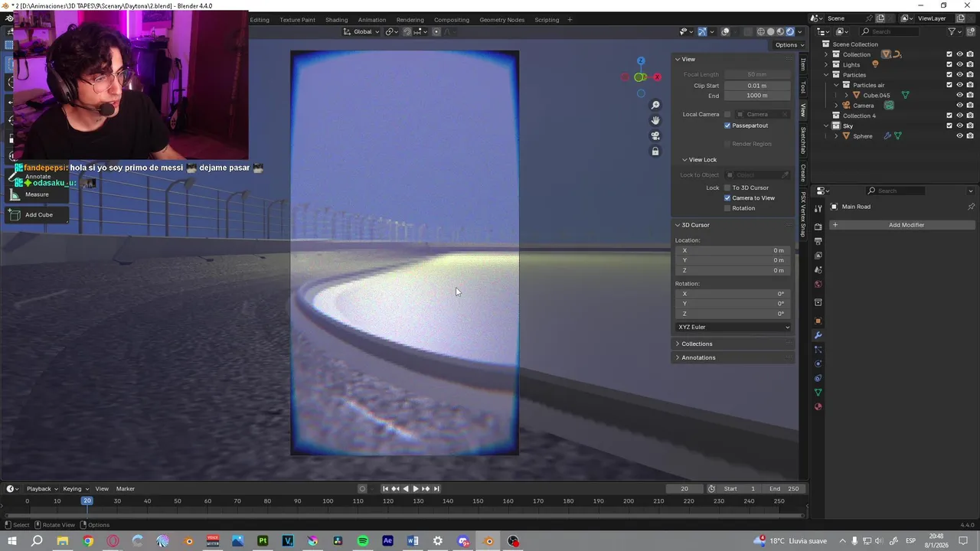The height and width of the screenshot is (551, 980).
Task: Open the Playback menu in the timeline
Action: [x=42, y=489]
